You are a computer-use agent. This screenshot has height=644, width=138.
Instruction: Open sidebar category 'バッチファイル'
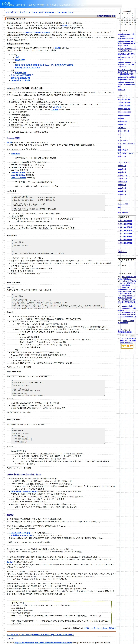coord(123,140)
